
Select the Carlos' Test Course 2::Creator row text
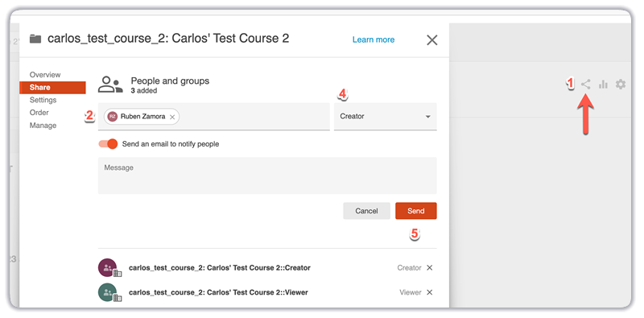(220, 268)
